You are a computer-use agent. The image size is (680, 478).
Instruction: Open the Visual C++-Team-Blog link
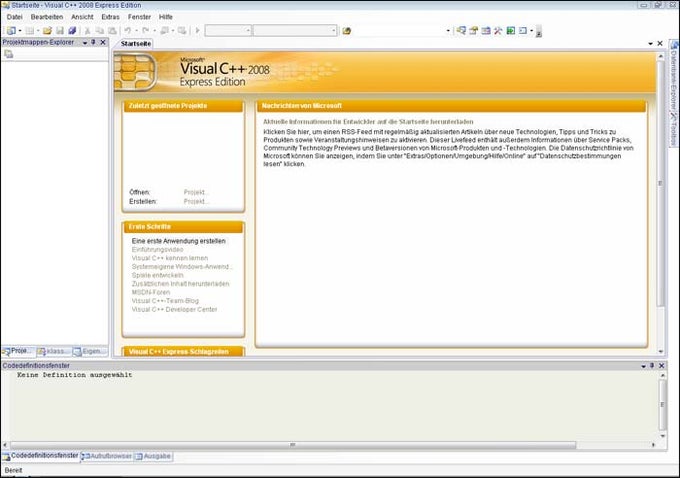(165, 301)
